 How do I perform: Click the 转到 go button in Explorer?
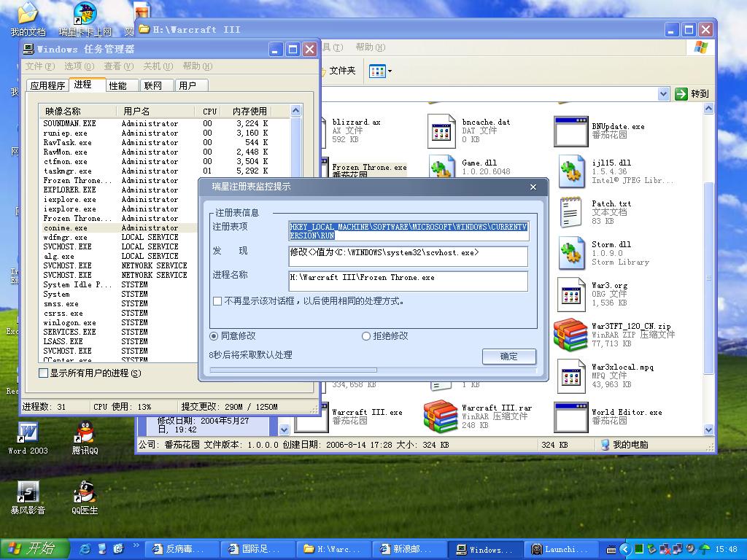coord(692,93)
